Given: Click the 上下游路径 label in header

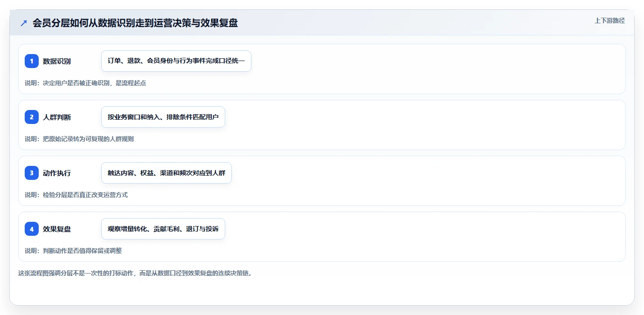Looking at the screenshot, I should 609,21.
